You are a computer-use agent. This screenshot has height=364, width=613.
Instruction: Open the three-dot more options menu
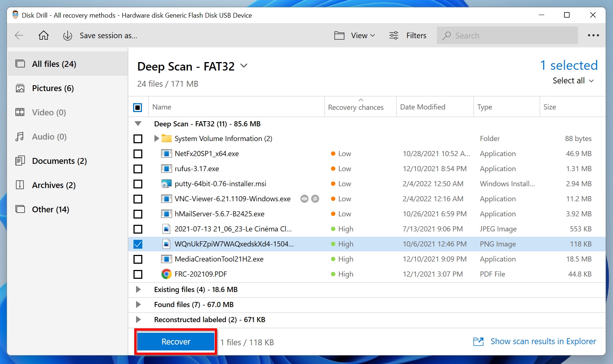pyautogui.click(x=594, y=36)
